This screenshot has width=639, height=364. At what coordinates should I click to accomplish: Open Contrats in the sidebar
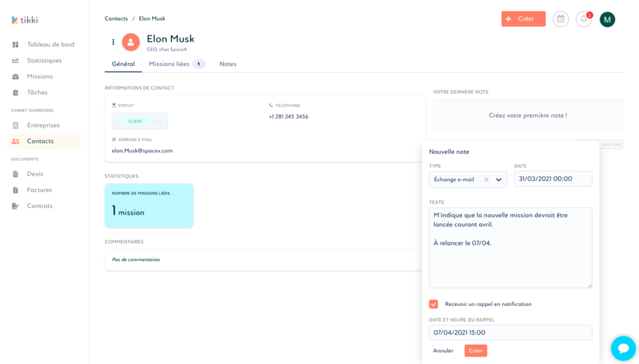(39, 206)
